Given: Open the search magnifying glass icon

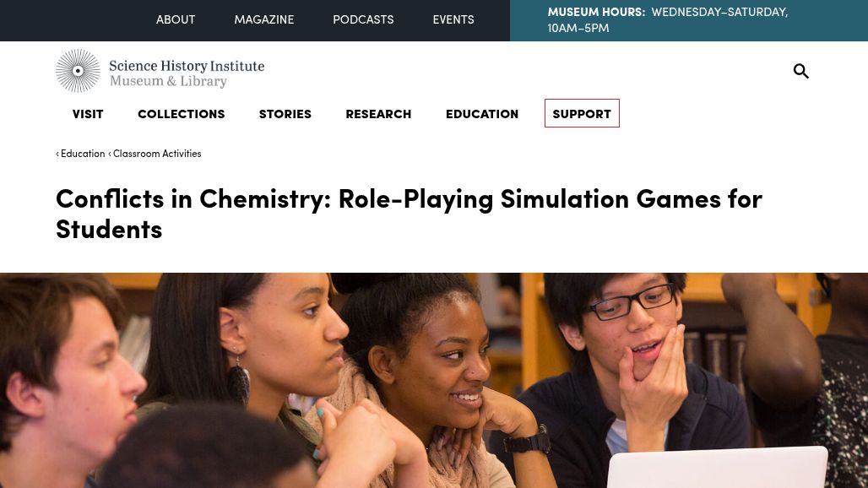Looking at the screenshot, I should pos(800,72).
